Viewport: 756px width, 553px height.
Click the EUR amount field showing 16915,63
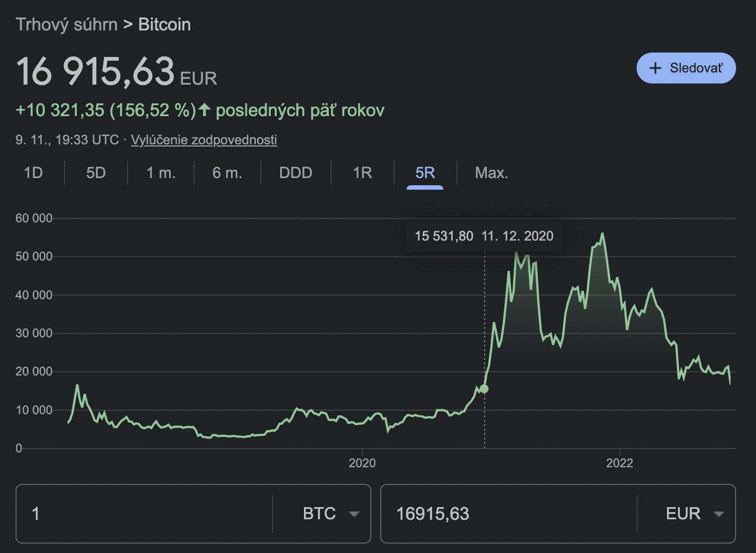tap(508, 514)
